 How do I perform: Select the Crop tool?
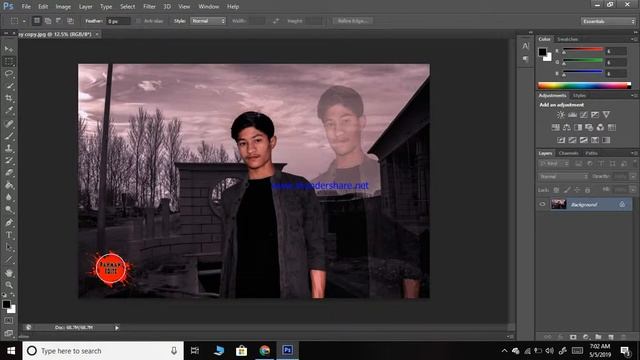(9, 98)
